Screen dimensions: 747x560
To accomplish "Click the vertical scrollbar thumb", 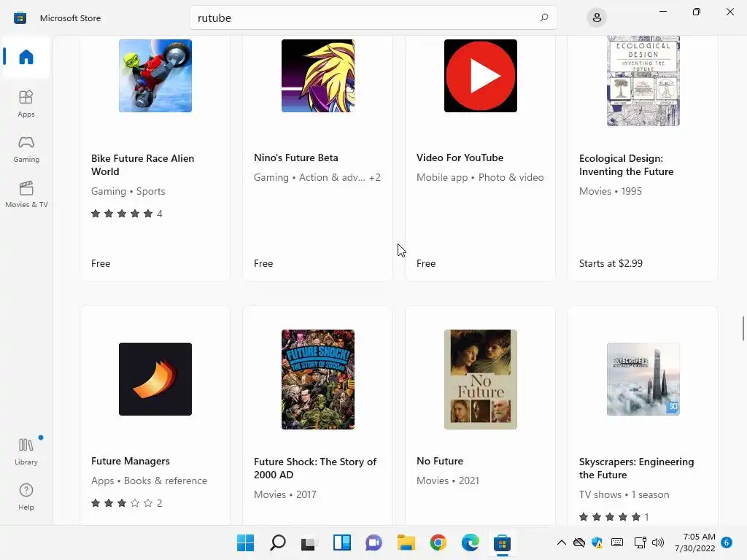I will [743, 328].
